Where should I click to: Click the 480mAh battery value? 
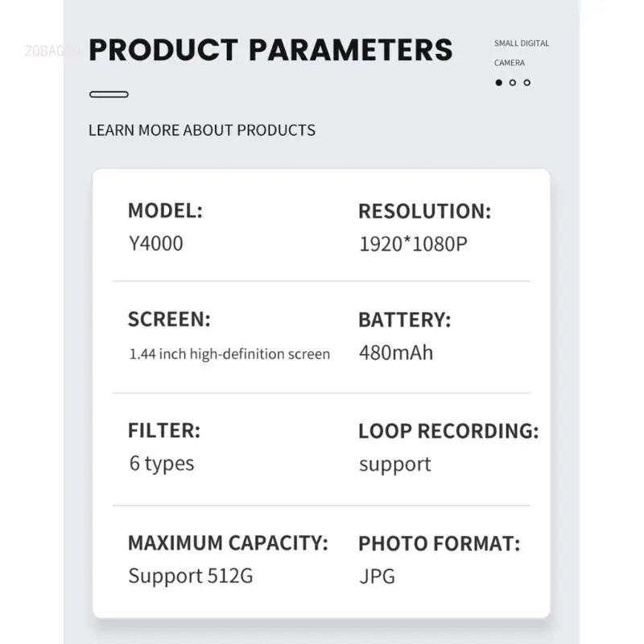coord(396,353)
